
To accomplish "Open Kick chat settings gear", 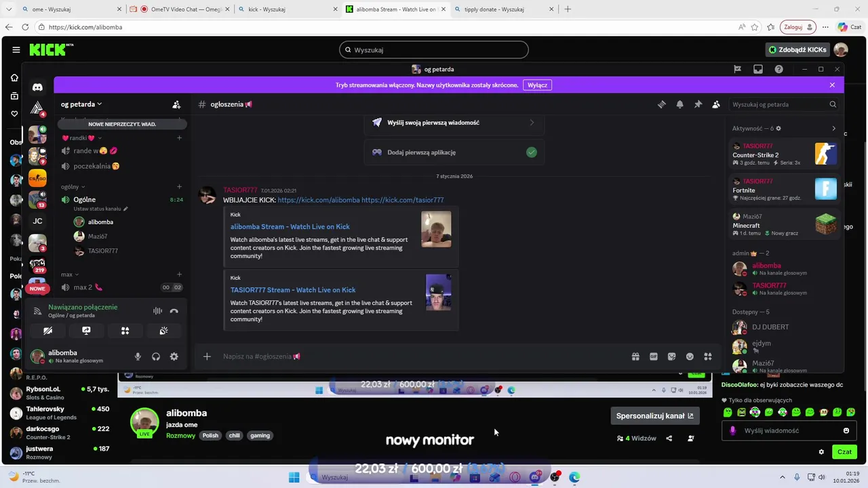I will (821, 452).
